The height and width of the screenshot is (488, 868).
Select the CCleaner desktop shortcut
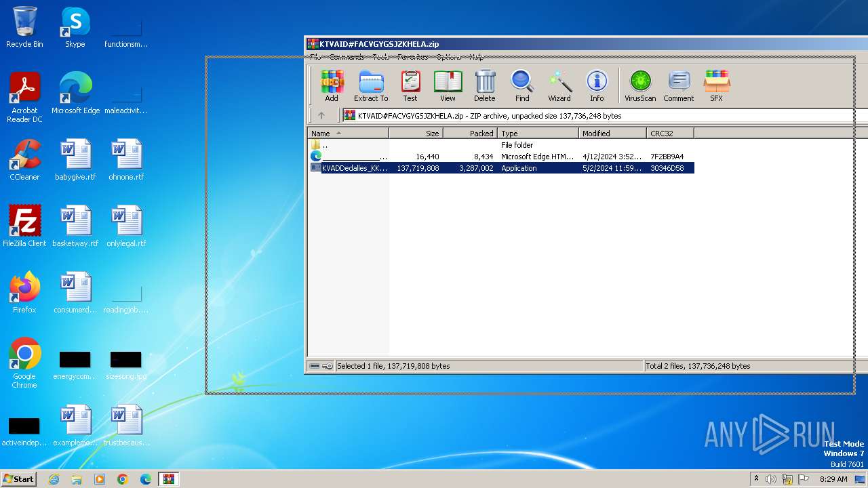click(x=24, y=160)
